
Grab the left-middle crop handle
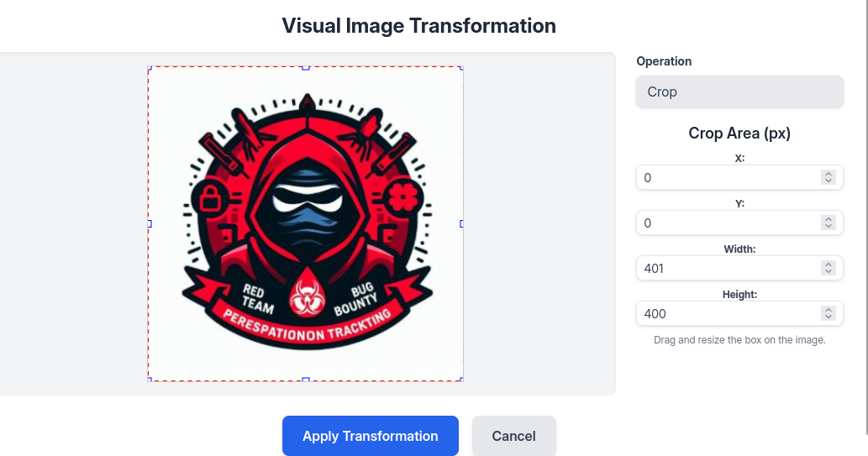click(x=150, y=223)
